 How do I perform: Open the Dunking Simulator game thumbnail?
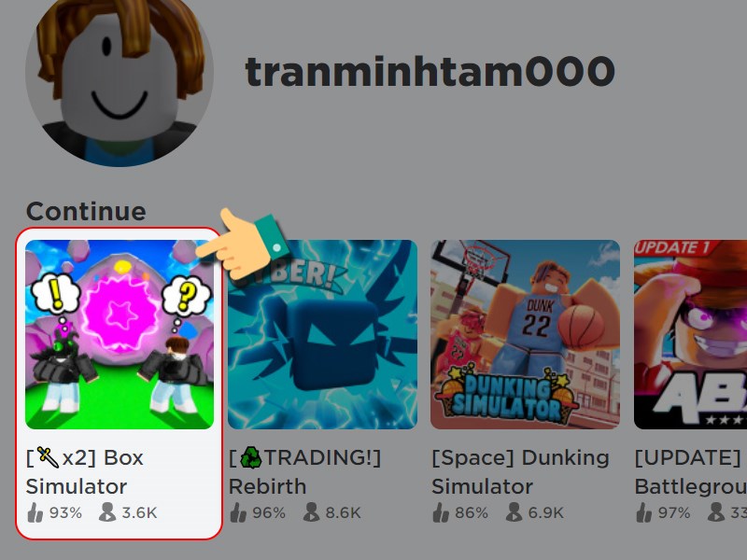point(525,334)
